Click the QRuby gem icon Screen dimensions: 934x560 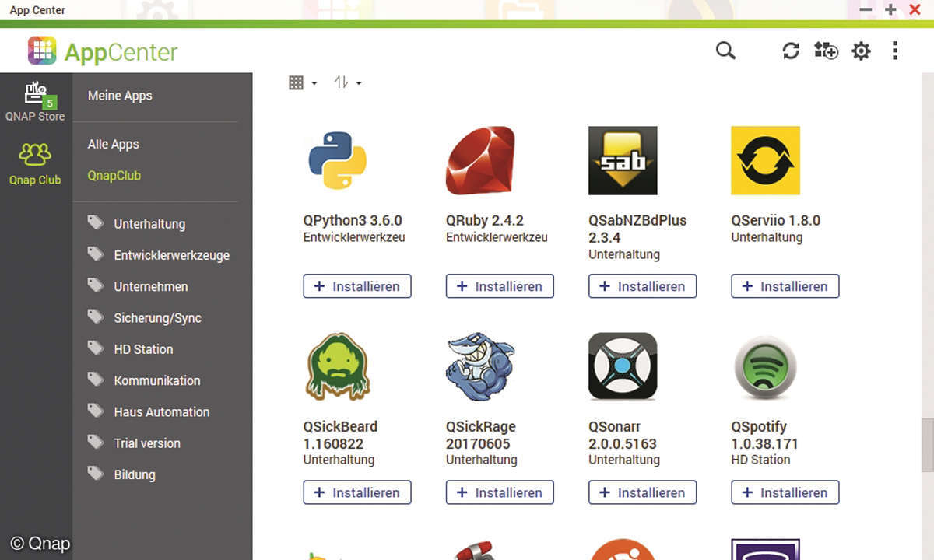(480, 160)
